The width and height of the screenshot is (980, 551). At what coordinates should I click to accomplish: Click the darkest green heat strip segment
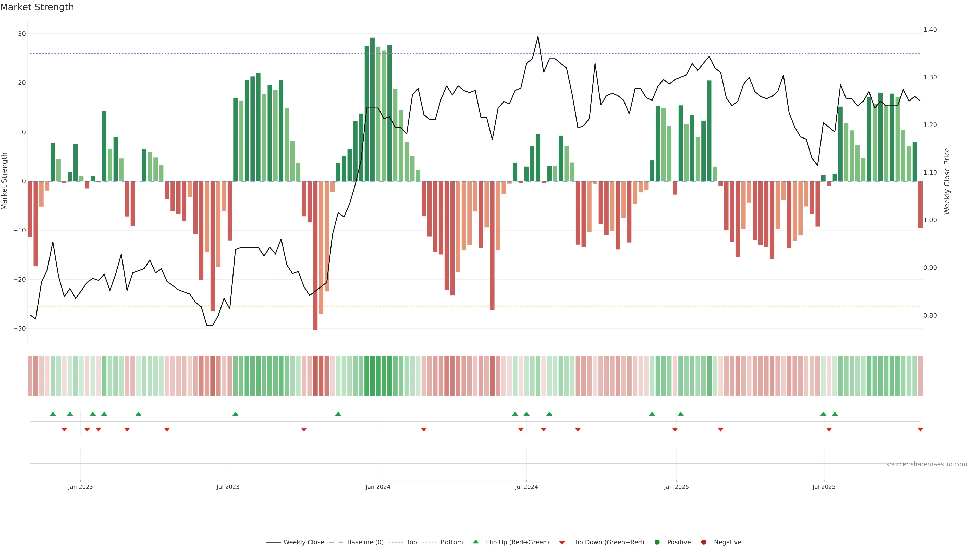(x=372, y=375)
